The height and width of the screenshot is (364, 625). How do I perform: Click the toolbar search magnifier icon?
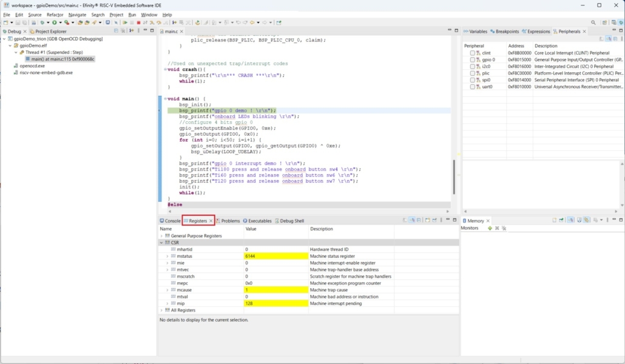click(x=593, y=22)
